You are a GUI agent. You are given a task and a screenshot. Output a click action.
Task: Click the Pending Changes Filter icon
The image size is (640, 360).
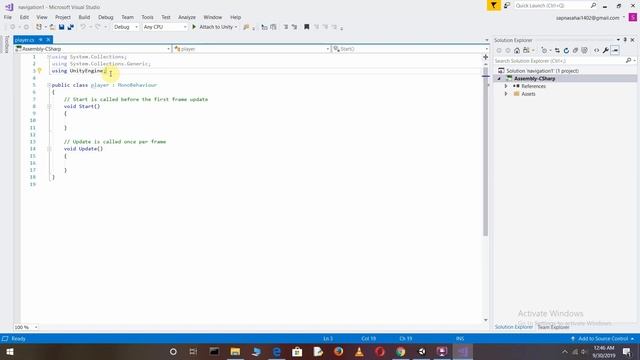click(x=544, y=50)
